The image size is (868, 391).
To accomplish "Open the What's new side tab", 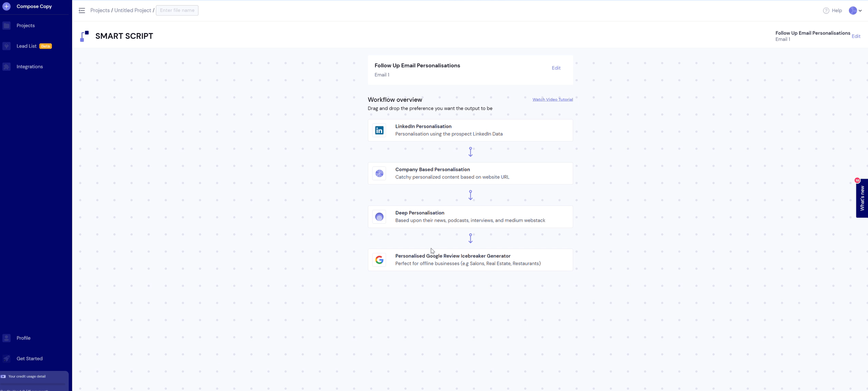I will pos(862,198).
